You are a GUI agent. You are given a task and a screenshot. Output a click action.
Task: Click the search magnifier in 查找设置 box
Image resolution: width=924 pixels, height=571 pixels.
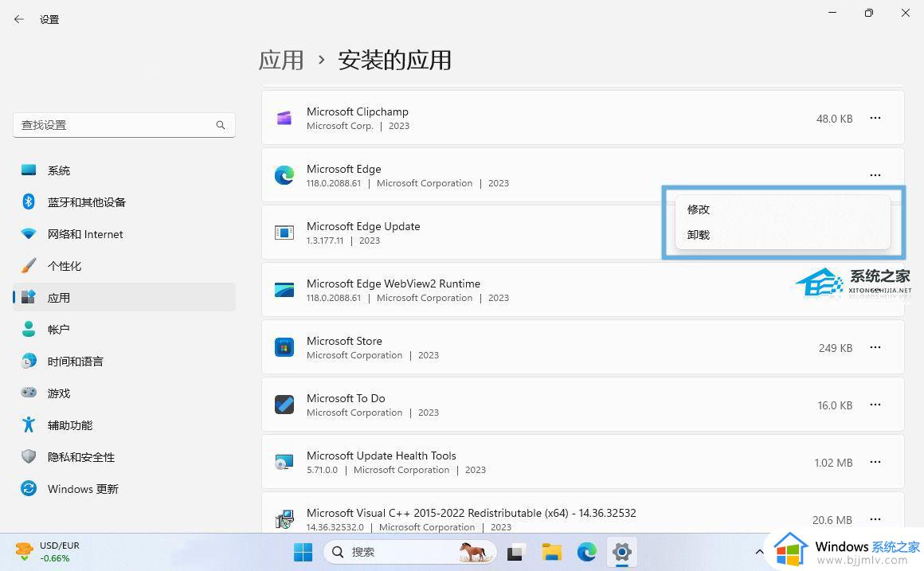pyautogui.click(x=221, y=125)
